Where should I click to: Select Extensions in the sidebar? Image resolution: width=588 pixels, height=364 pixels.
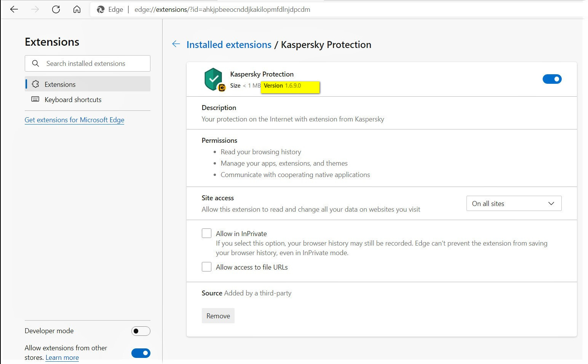click(60, 84)
